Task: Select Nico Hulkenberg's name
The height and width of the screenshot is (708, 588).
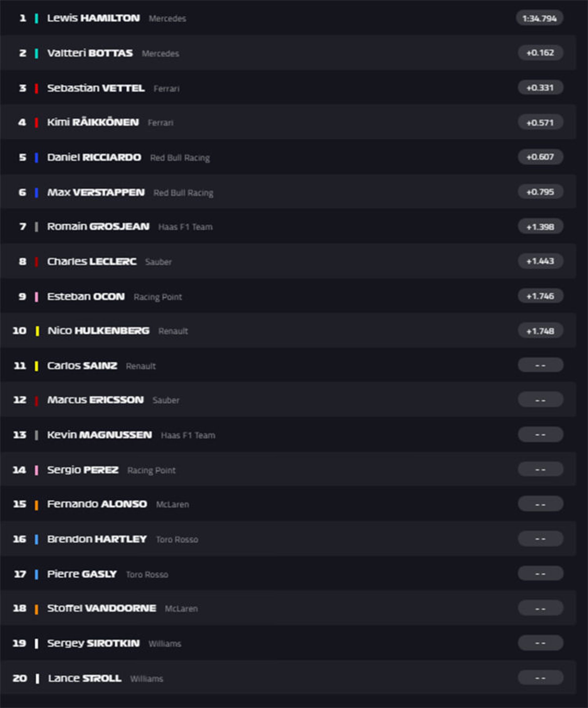Action: (98, 331)
